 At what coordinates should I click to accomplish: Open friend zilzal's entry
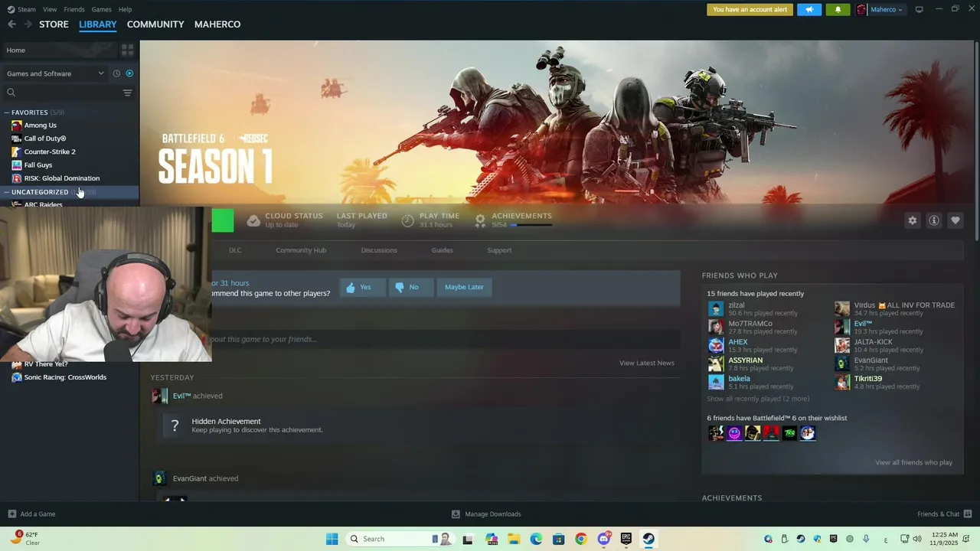(754, 309)
